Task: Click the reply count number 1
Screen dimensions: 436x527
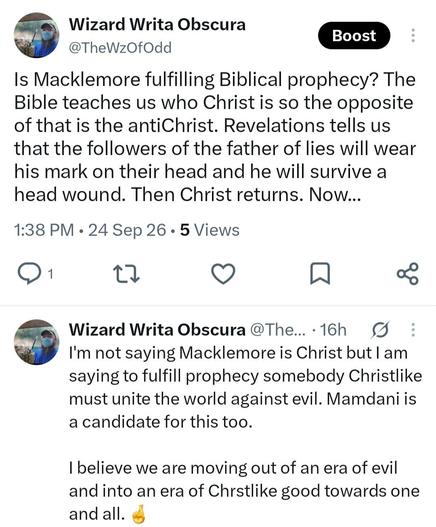Action: (x=50, y=275)
